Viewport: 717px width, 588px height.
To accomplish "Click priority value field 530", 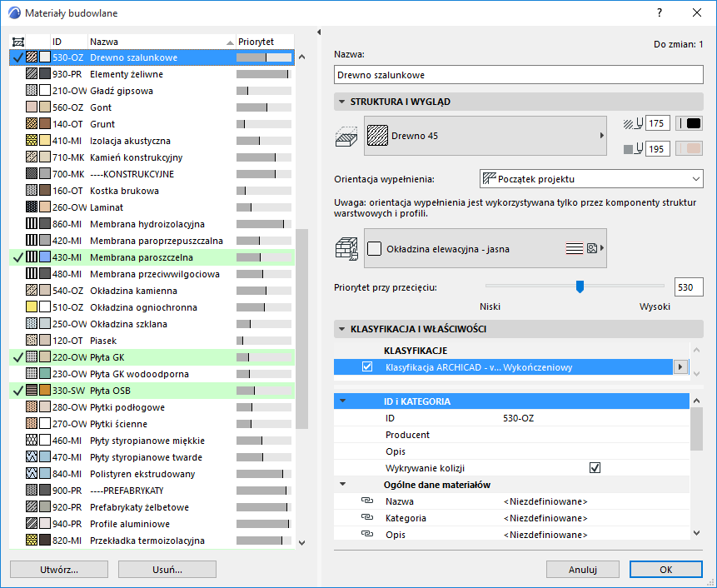I will (x=689, y=287).
